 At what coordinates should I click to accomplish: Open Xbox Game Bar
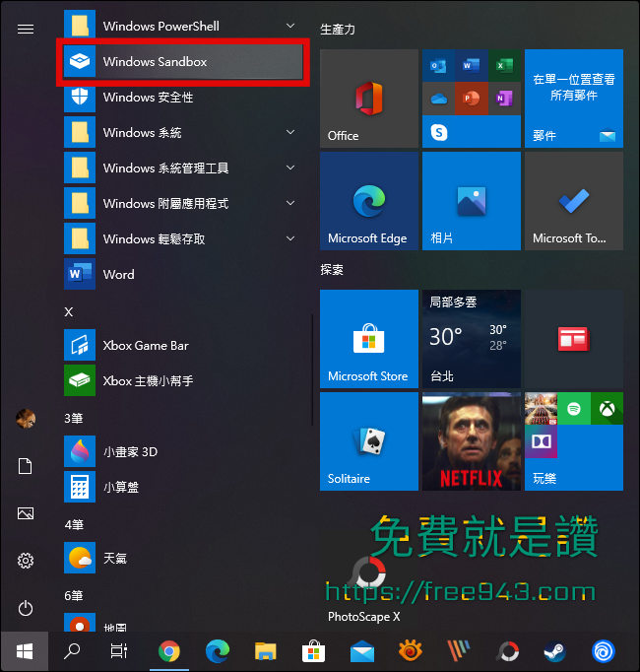[183, 346]
